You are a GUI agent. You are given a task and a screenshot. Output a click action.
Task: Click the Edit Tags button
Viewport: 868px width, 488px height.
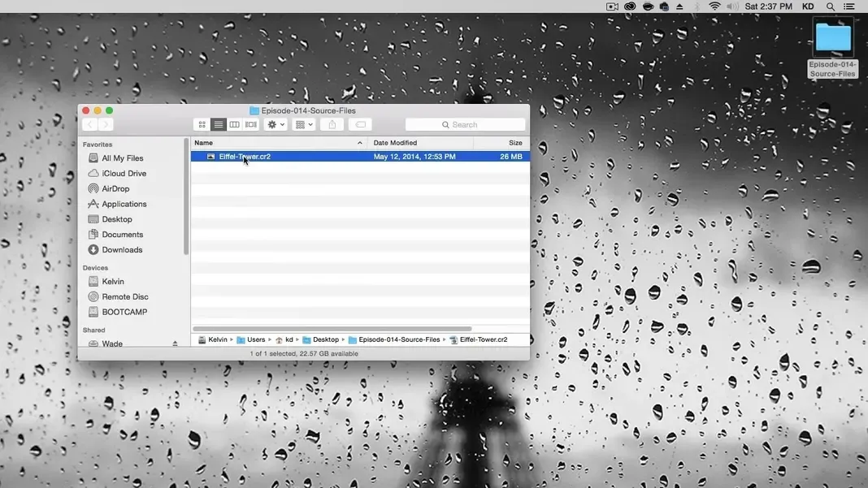click(360, 124)
